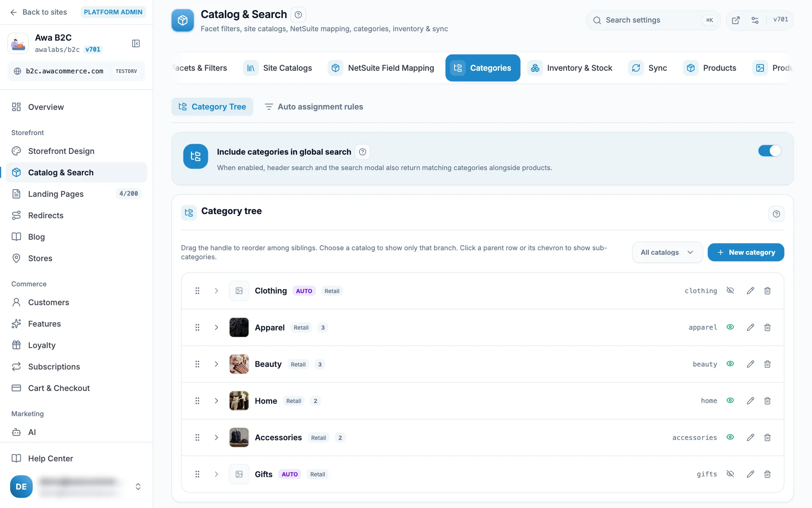Screen dimensions: 812x508
Task: Open the Category tree help icon
Action: coord(776,214)
